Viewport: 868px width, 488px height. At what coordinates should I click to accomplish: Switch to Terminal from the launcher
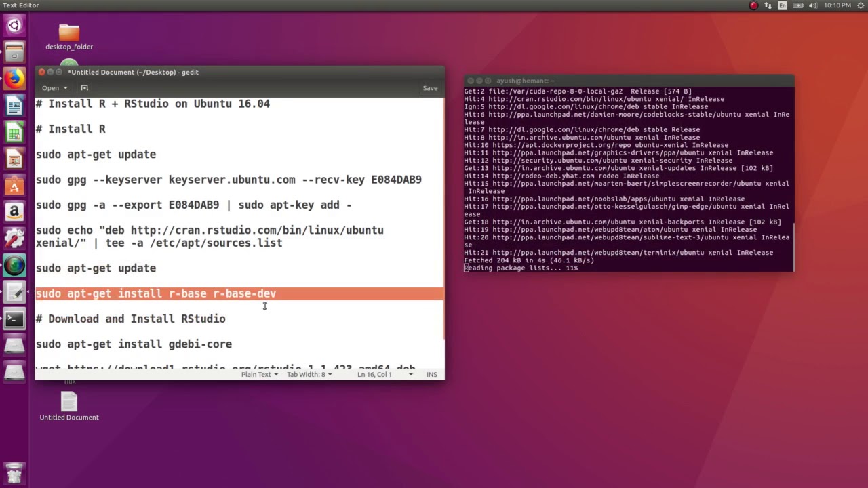14,319
